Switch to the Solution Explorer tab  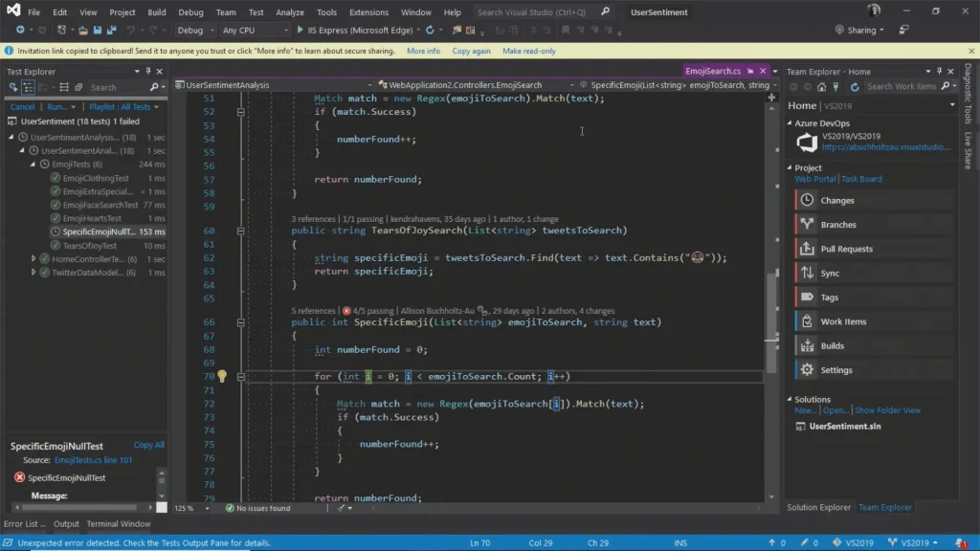819,507
